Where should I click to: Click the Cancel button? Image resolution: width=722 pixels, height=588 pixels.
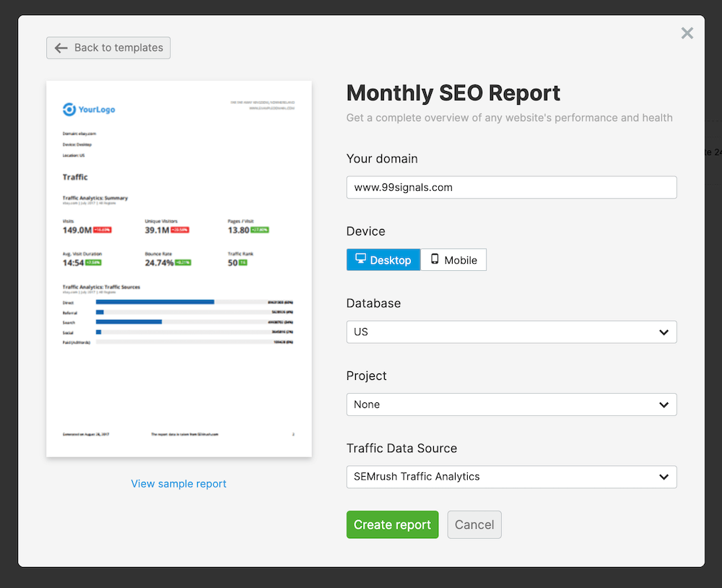(x=474, y=525)
